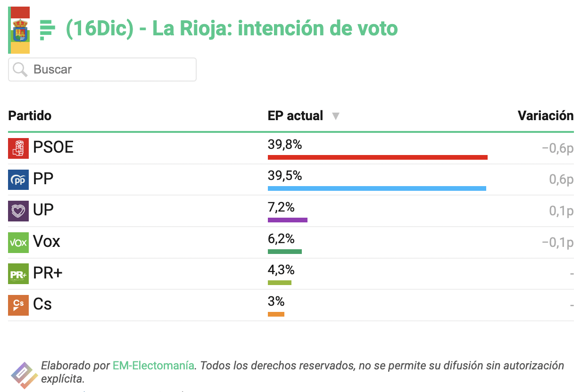The width and height of the screenshot is (581, 392).
Task: Sort table by Partido column header
Action: click(x=30, y=115)
